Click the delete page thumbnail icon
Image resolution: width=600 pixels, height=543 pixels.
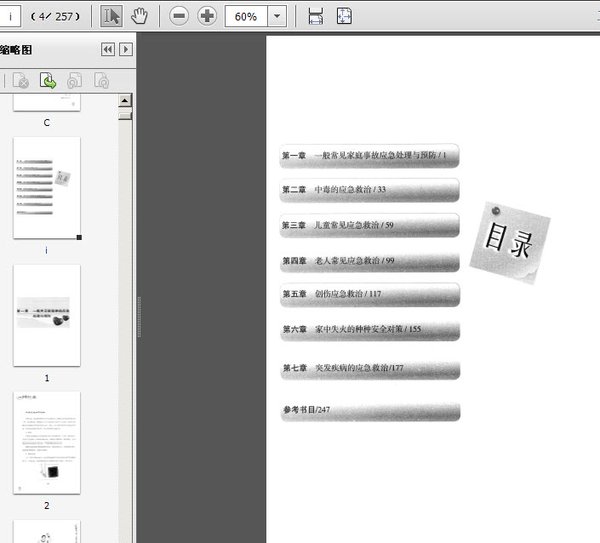coord(21,80)
